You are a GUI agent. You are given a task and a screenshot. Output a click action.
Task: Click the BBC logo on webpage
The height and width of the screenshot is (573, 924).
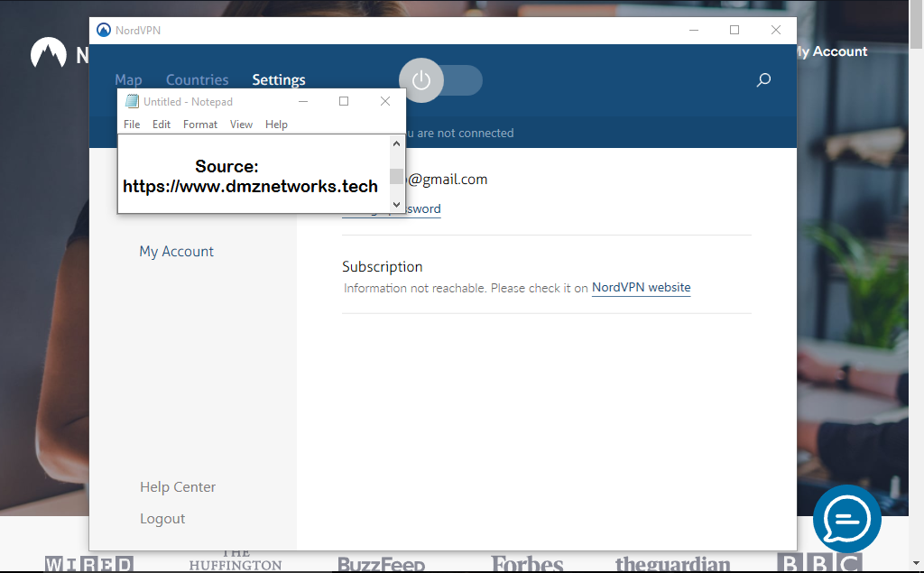click(819, 563)
